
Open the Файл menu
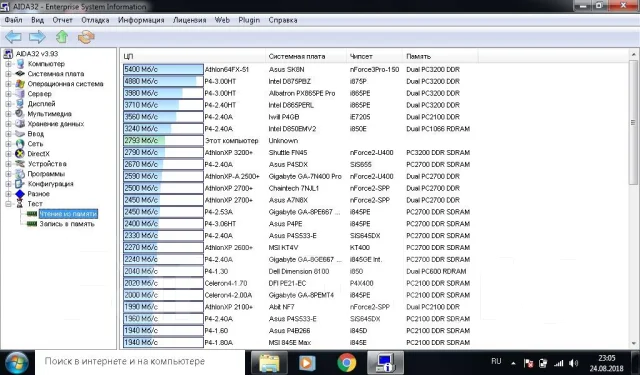click(13, 20)
